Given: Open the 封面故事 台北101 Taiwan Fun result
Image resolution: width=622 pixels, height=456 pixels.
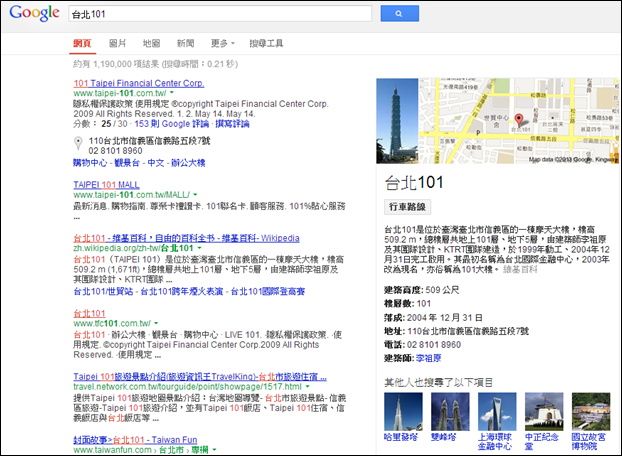Looking at the screenshot, I should click(x=135, y=440).
